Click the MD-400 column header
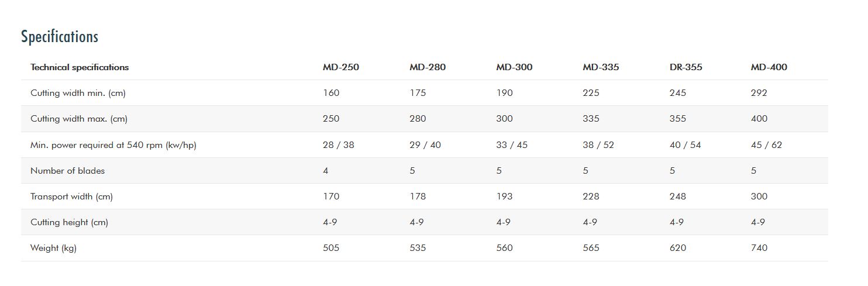The height and width of the screenshot is (286, 868). [769, 67]
